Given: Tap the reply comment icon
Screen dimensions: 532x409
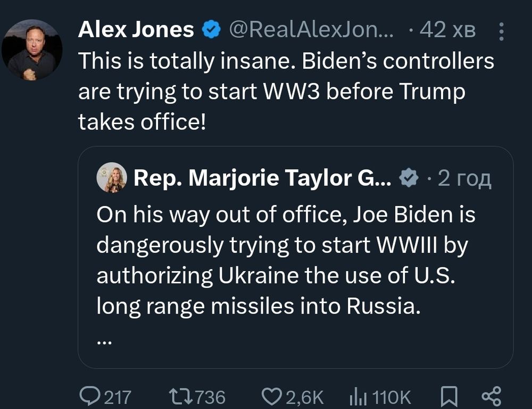Looking at the screenshot, I should click(89, 396).
